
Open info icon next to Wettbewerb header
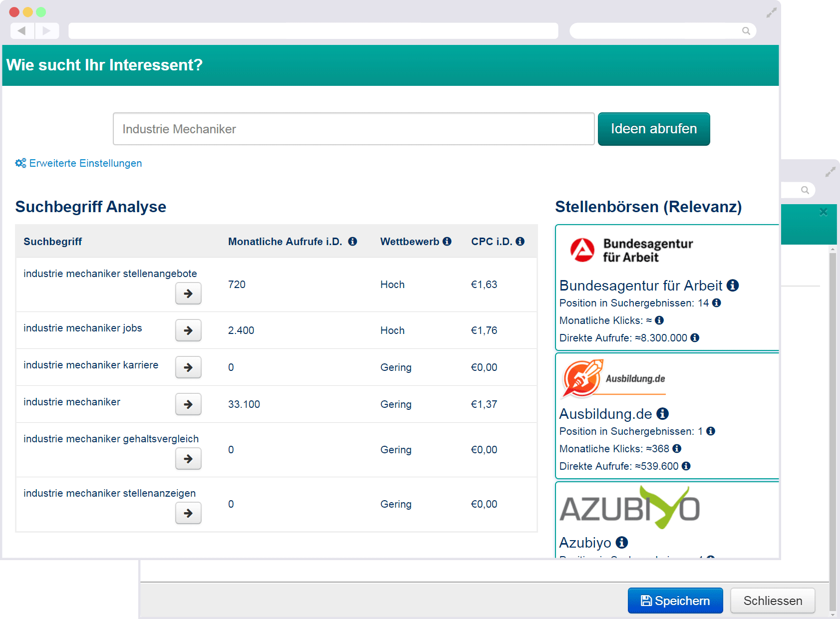click(x=447, y=242)
